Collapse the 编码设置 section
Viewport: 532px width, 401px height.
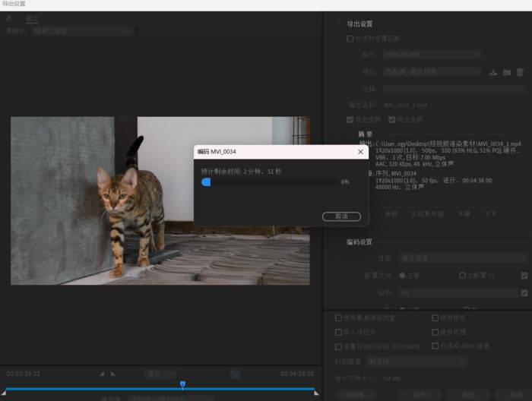pos(340,242)
